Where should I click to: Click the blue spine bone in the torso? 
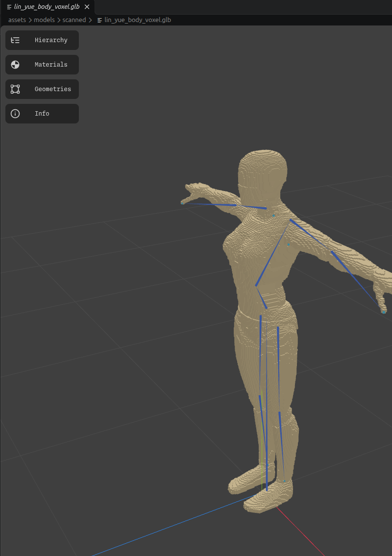tap(272, 254)
